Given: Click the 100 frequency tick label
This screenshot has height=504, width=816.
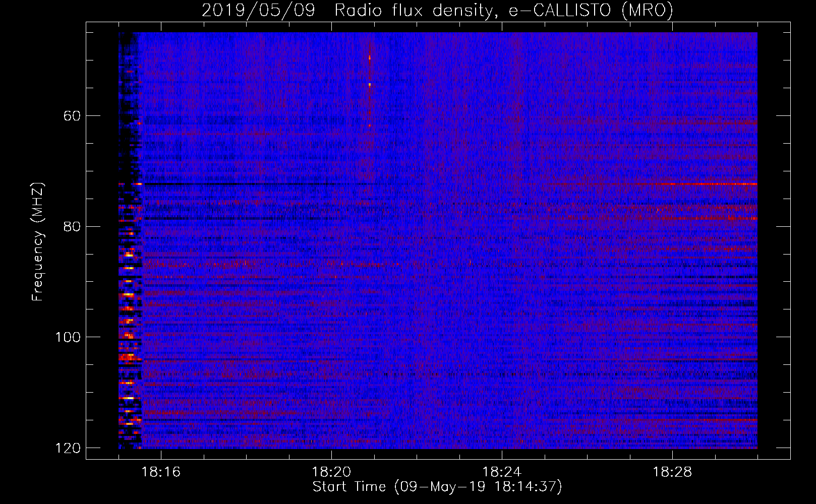Looking at the screenshot, I should pos(68,337).
